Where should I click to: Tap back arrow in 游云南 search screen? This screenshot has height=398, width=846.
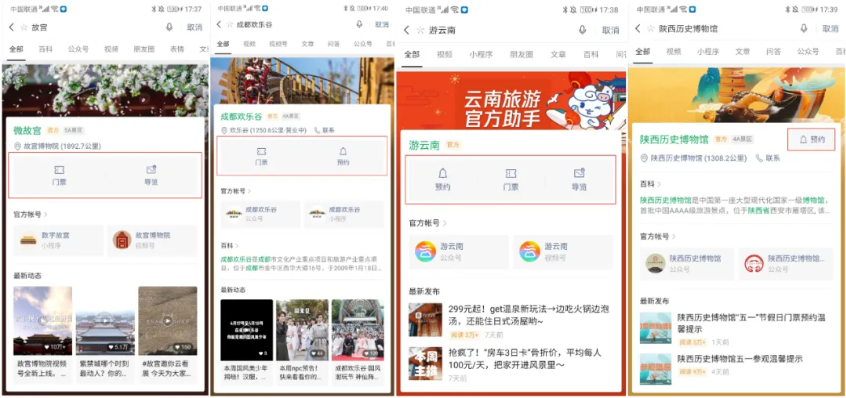point(406,30)
